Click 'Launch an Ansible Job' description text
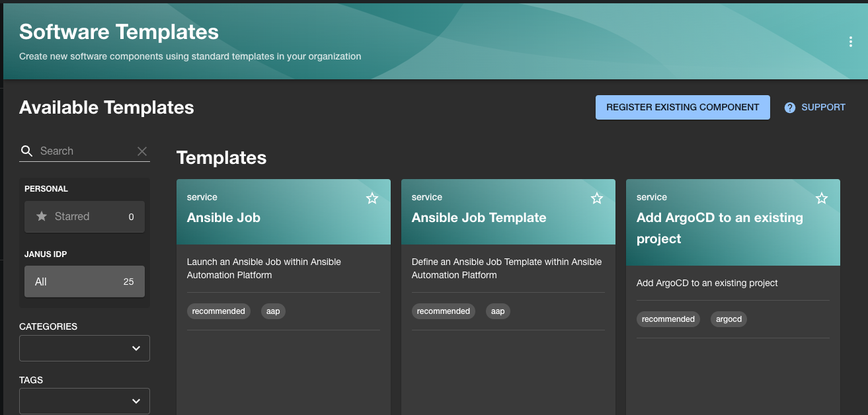Screen dimensions: 868x415 click(264, 268)
